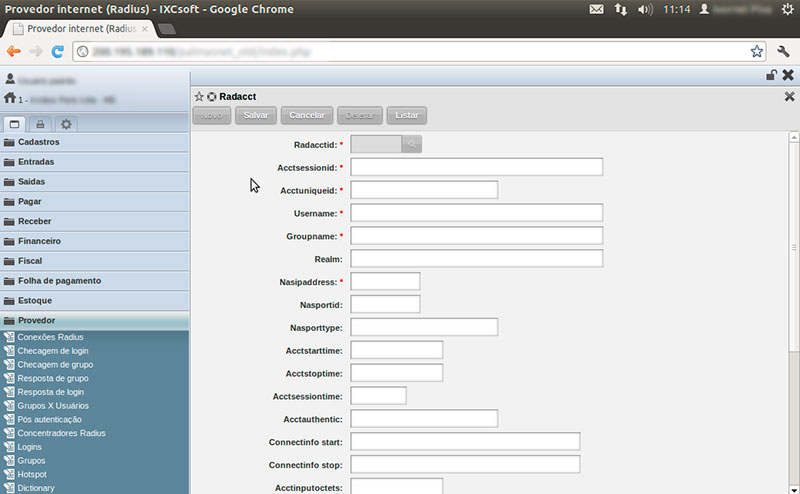Click the browser back arrow

[x=14, y=51]
